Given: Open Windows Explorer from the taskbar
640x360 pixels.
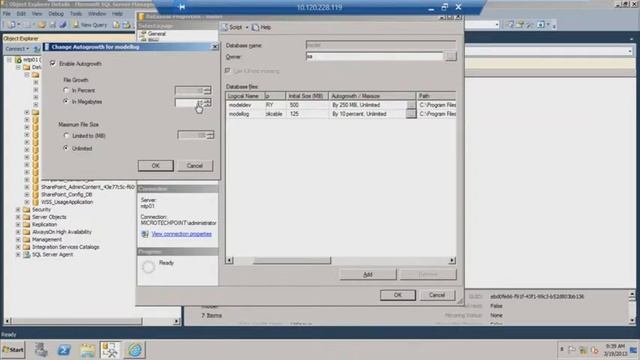Looking at the screenshot, I should (x=87, y=350).
